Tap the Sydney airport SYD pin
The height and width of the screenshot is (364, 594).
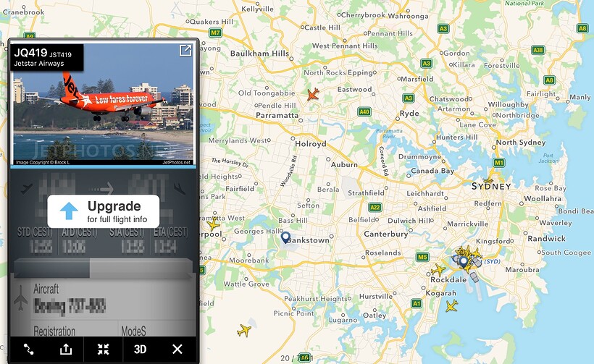click(x=464, y=261)
